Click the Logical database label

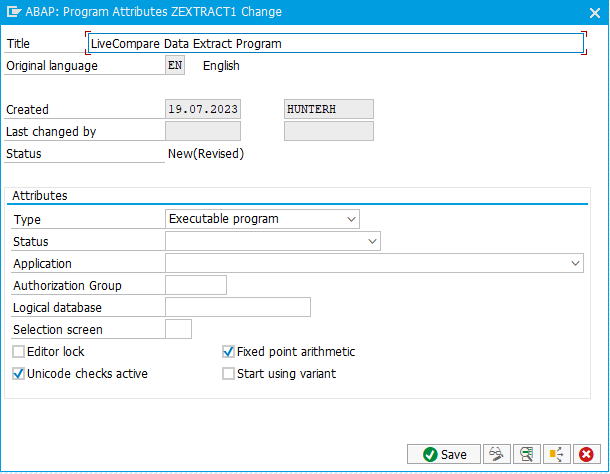click(x=57, y=308)
